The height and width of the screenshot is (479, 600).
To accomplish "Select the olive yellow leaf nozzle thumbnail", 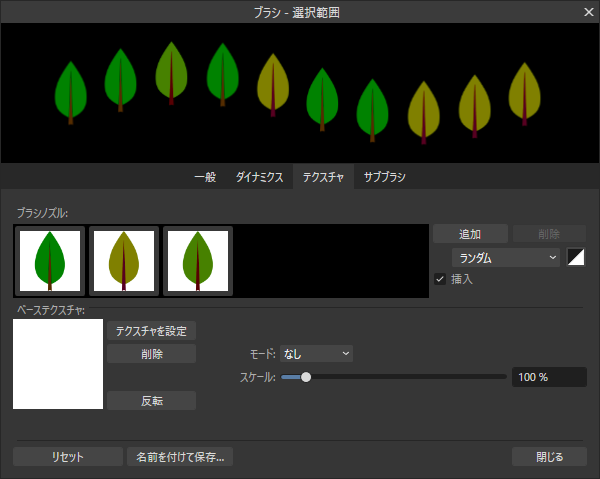I will coord(124,261).
